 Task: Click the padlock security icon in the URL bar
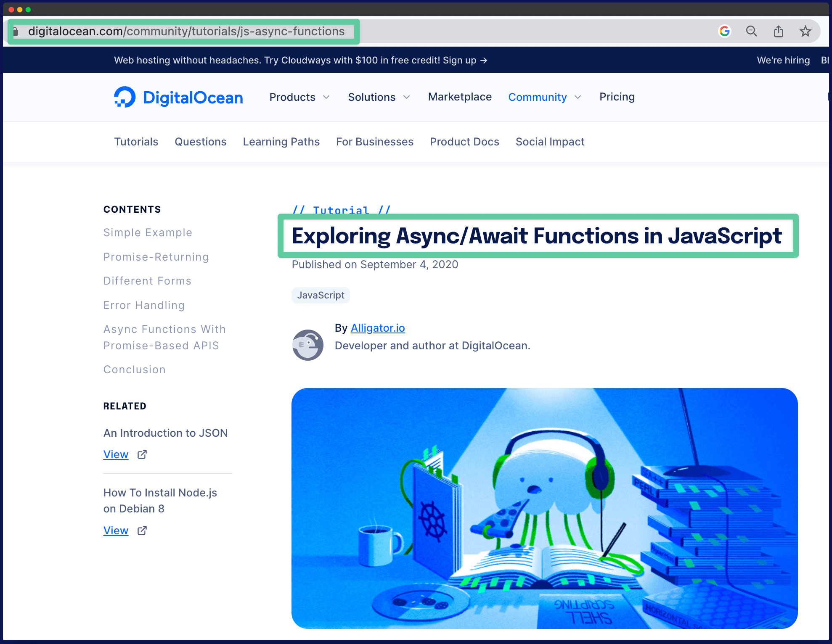tap(16, 31)
